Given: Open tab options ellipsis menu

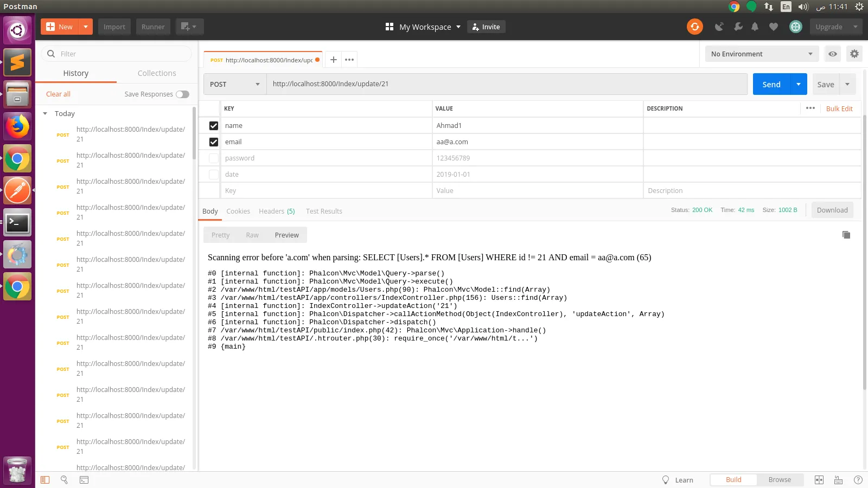Looking at the screenshot, I should click(349, 60).
